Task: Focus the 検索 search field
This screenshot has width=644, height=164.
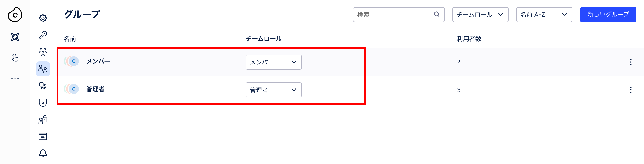Action: click(x=398, y=15)
